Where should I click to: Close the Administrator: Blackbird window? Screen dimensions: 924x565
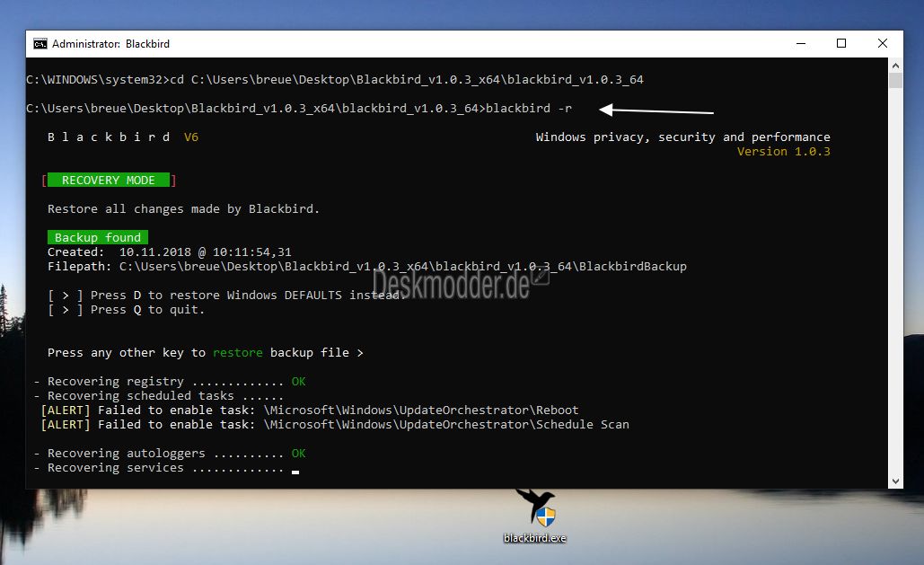(882, 44)
